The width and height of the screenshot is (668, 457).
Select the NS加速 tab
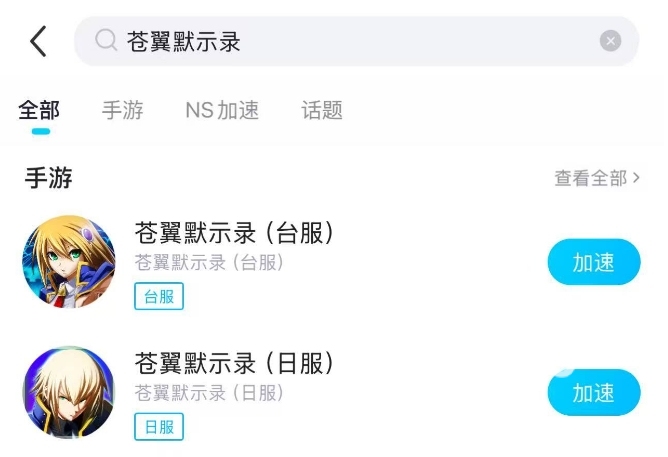click(222, 110)
